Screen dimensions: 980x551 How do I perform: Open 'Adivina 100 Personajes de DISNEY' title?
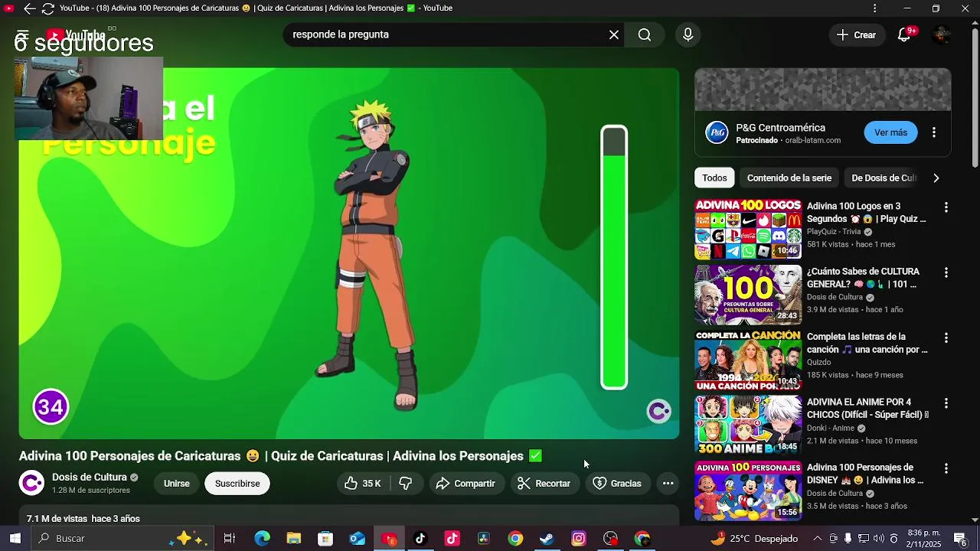865,474
